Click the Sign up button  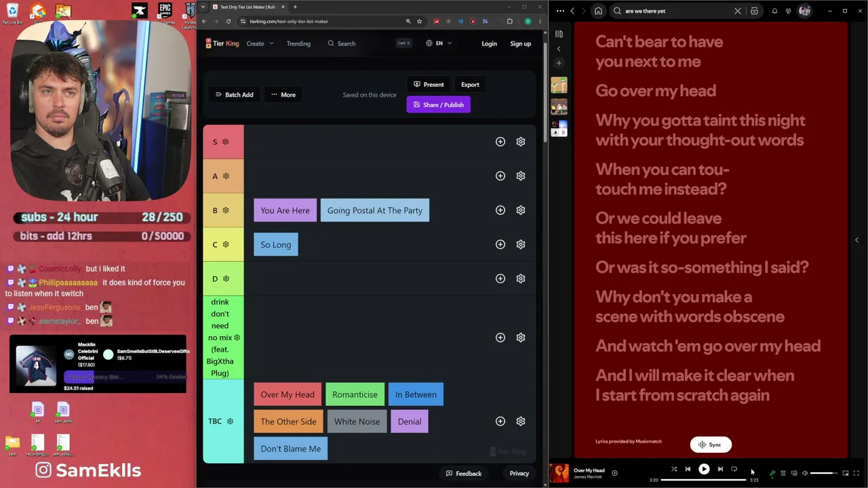tap(521, 43)
